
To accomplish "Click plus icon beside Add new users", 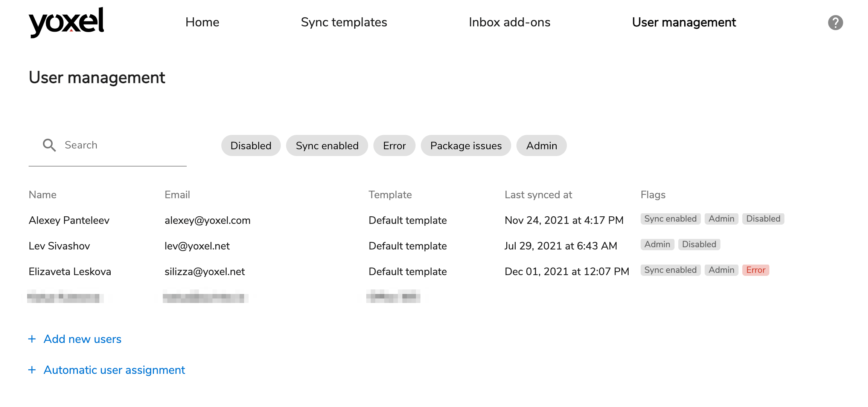I will coord(32,339).
